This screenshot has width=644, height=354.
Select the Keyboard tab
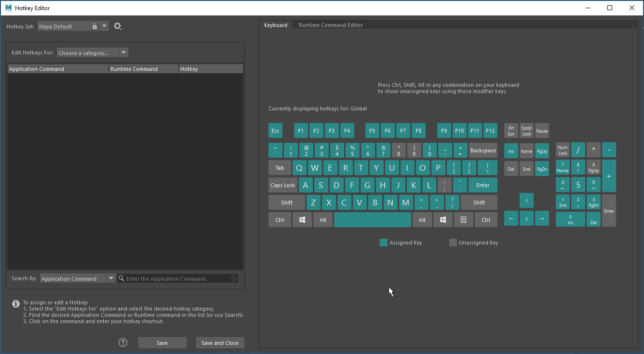pos(275,25)
